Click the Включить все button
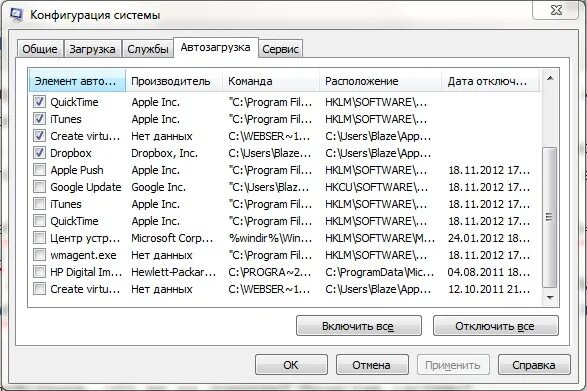Screen dimensions: 587x391 [x=359, y=326]
